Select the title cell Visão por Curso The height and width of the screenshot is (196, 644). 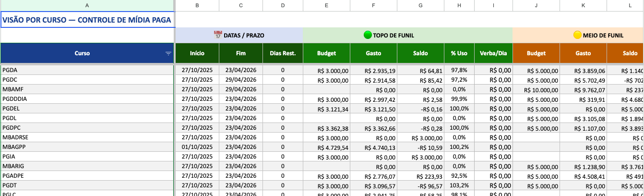[x=87, y=20]
